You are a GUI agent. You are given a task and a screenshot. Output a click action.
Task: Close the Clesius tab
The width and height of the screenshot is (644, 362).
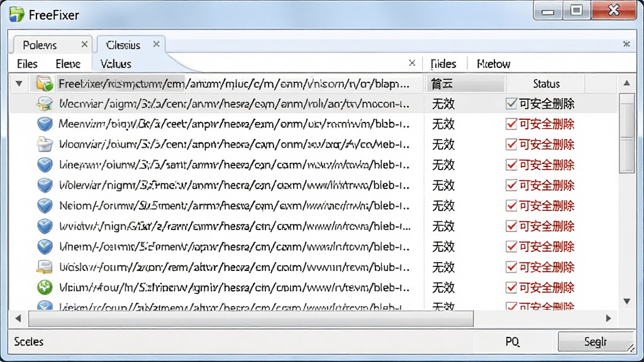pos(156,44)
